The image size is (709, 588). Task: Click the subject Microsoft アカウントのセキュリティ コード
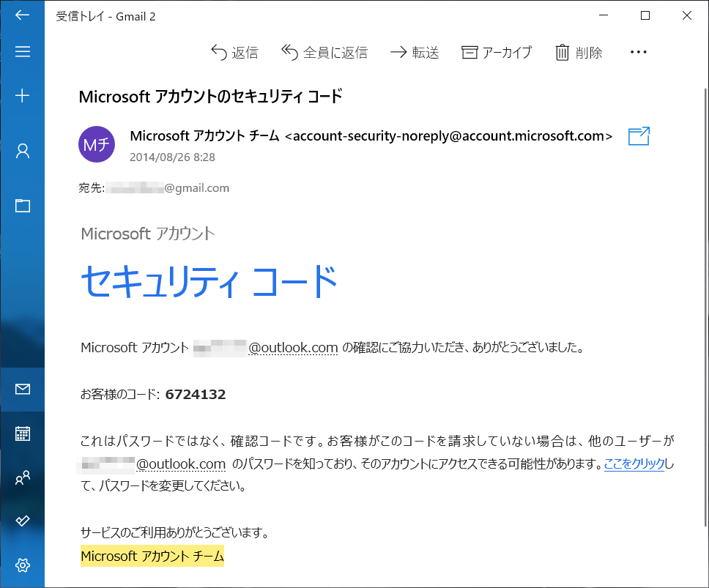[211, 97]
